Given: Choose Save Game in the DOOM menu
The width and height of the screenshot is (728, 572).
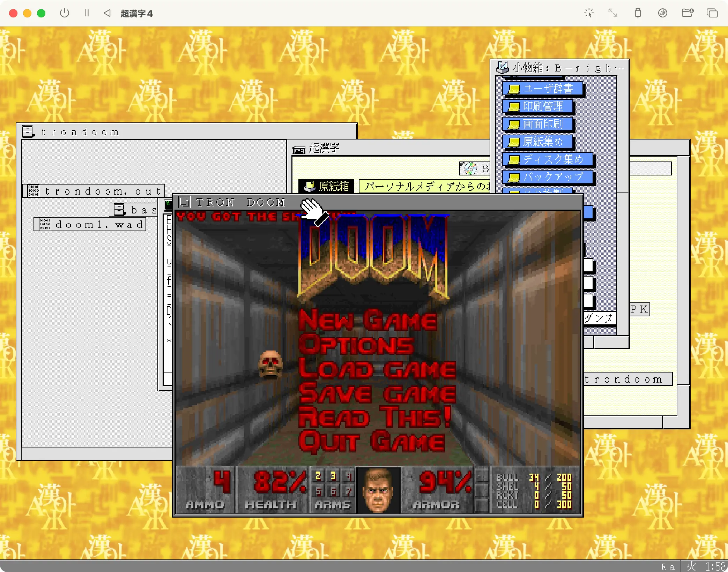Looking at the screenshot, I should click(377, 393).
